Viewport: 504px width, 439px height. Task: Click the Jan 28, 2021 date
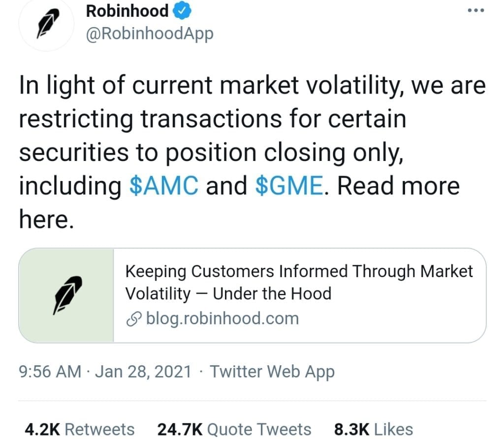click(143, 372)
